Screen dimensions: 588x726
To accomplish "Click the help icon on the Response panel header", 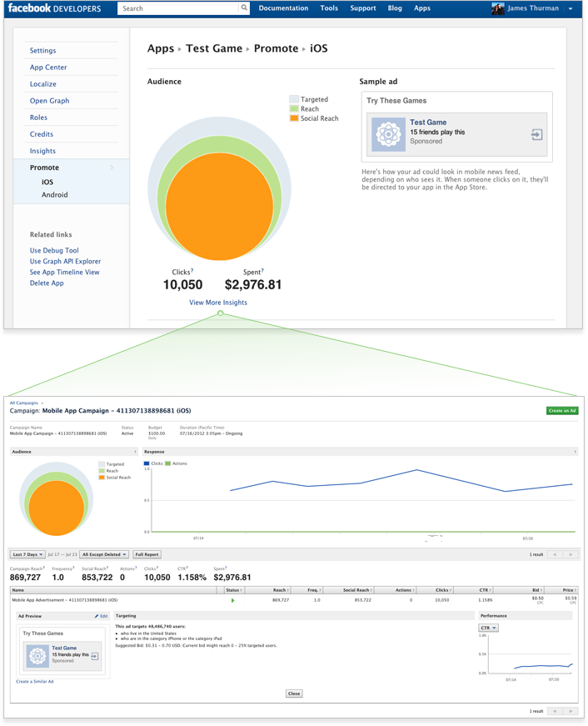I will (x=575, y=452).
